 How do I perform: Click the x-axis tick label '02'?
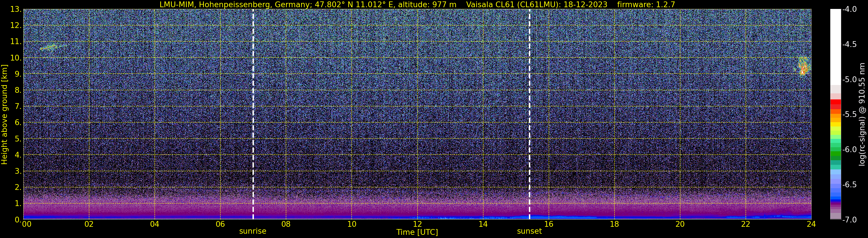coord(89,224)
